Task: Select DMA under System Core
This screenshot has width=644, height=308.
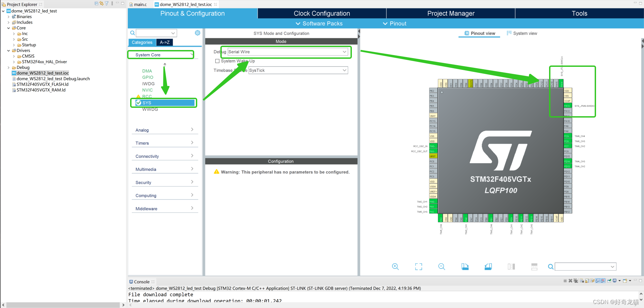Action: (147, 71)
